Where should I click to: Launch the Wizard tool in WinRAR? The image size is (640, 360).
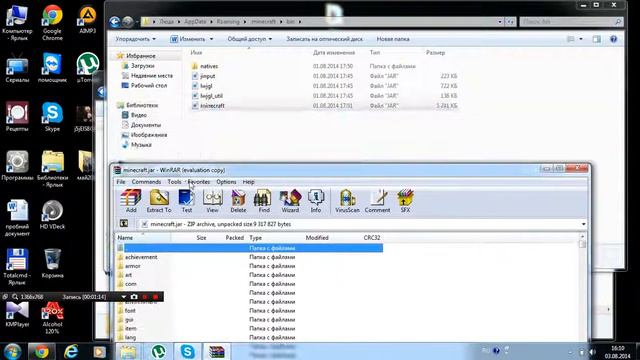pyautogui.click(x=290, y=201)
